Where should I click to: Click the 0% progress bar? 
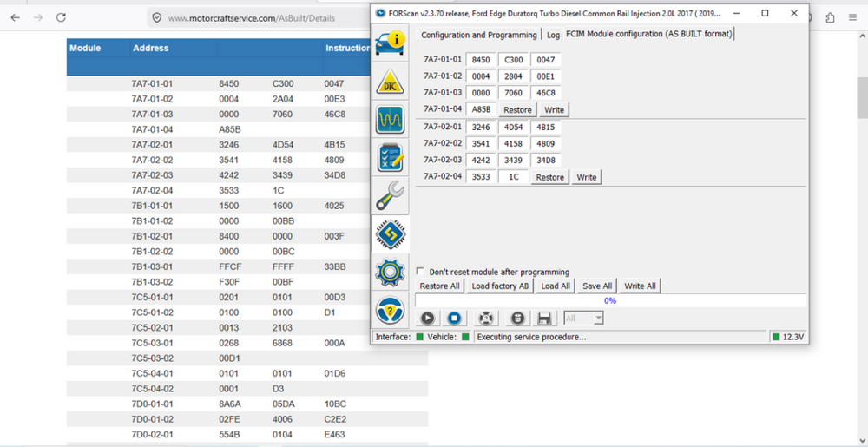tap(610, 301)
